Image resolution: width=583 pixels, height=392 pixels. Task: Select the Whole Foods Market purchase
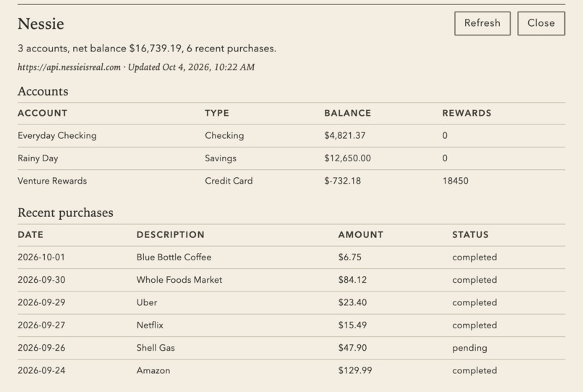(291, 280)
